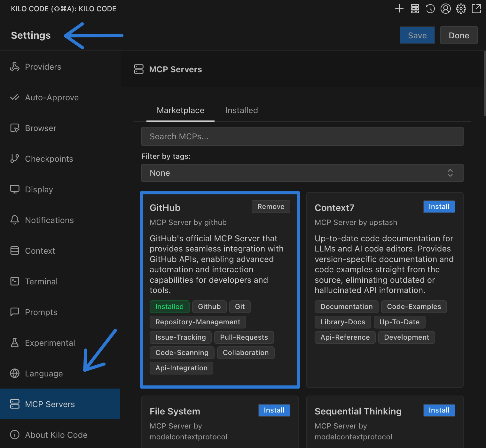Viewport: 486px width, 448px height.
Task: Click the Notifications bell icon
Action: pyautogui.click(x=15, y=220)
